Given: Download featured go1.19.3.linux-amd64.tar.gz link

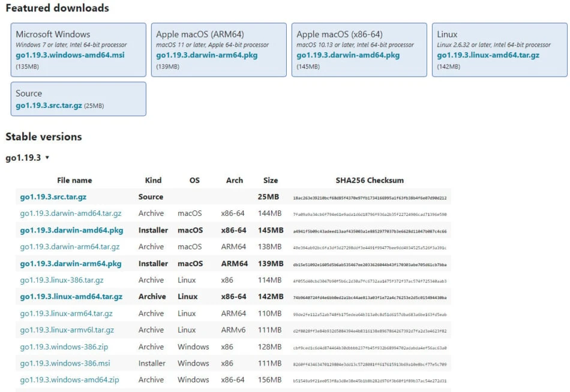Looking at the screenshot, I should (x=488, y=55).
